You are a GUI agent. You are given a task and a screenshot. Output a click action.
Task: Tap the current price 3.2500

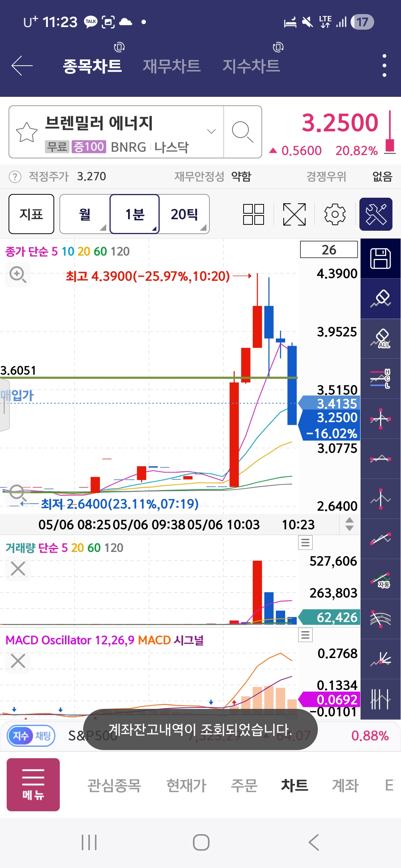pos(340,123)
